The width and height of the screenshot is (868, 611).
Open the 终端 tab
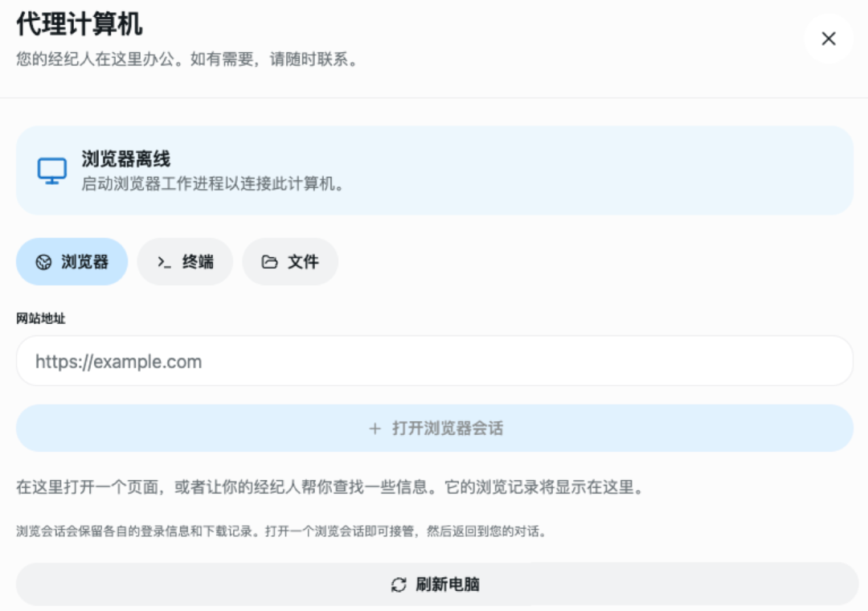coord(185,261)
